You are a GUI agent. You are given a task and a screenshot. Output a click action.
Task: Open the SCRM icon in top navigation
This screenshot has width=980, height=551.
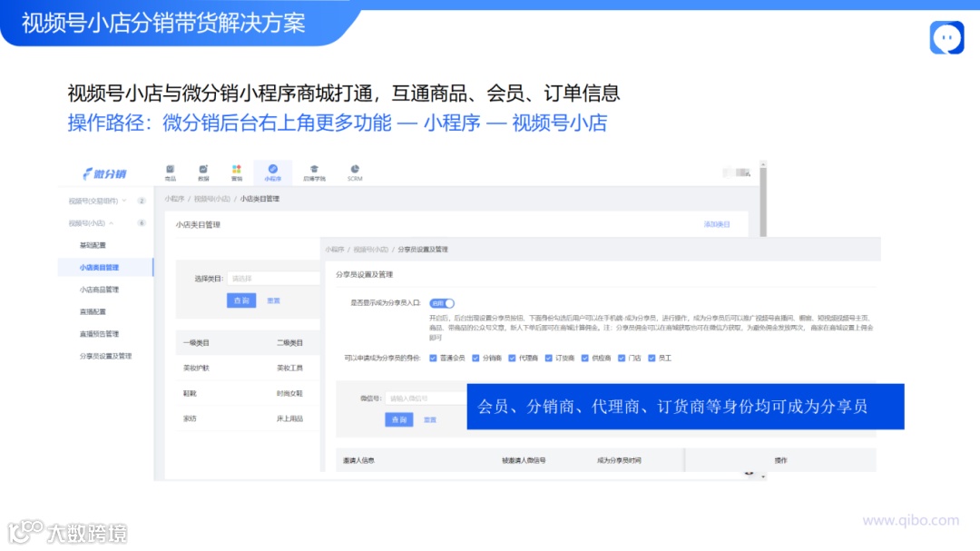click(355, 172)
